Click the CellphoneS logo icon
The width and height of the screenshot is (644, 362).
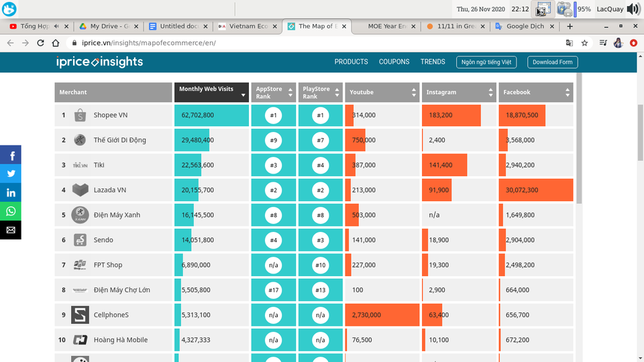(80, 315)
